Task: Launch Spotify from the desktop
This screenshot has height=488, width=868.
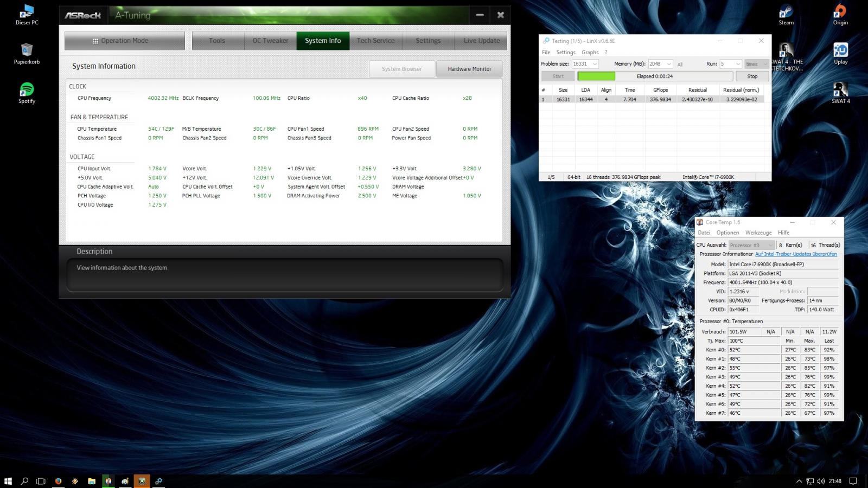Action: click(x=27, y=93)
